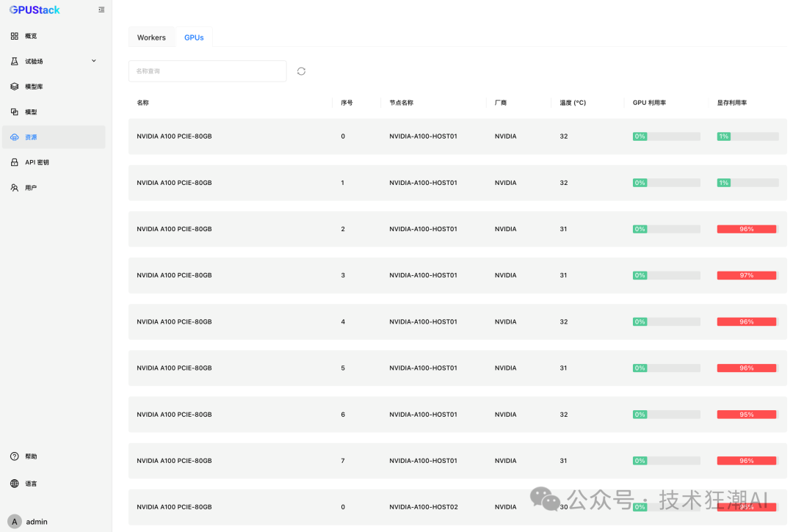The image size is (793, 532).
Task: Click the 97% memory utilization bar
Action: point(747,275)
